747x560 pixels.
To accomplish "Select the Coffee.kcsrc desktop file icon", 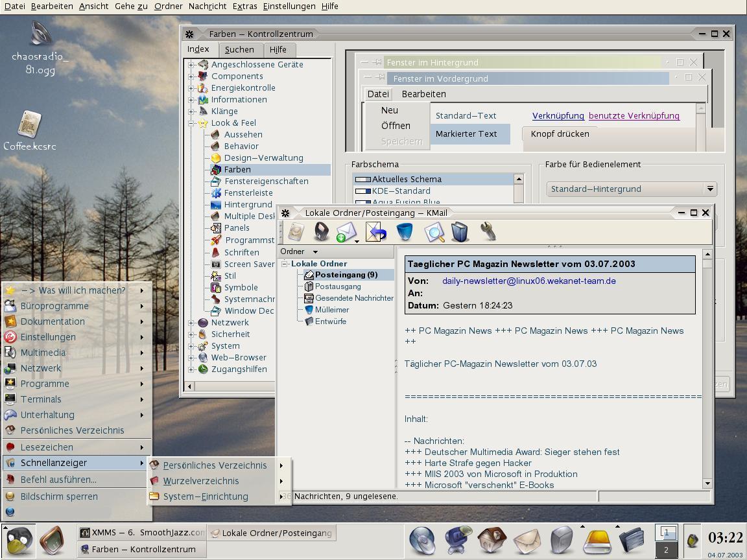I will [x=30, y=131].
